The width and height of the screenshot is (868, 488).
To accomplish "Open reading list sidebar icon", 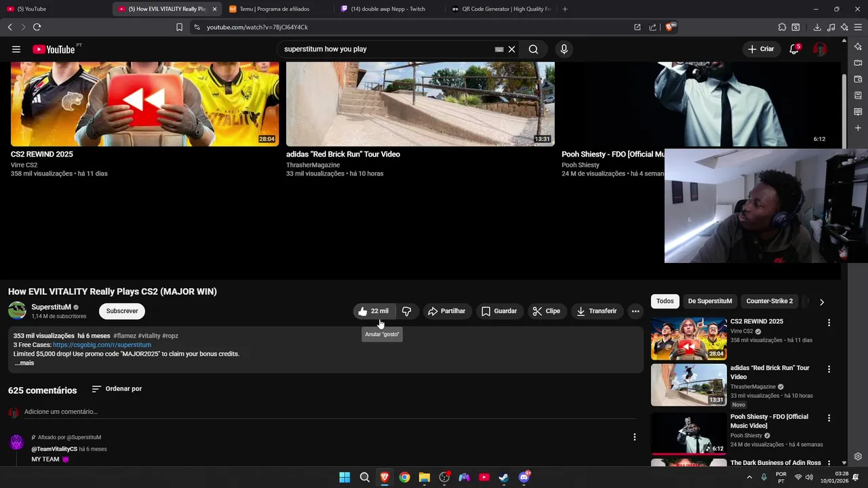I will pos(858,112).
